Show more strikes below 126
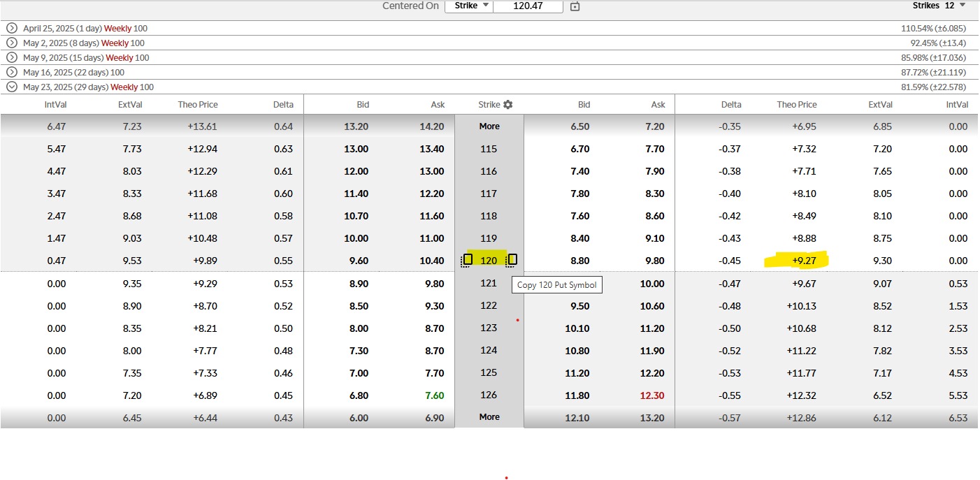This screenshot has height=480, width=980. point(489,417)
